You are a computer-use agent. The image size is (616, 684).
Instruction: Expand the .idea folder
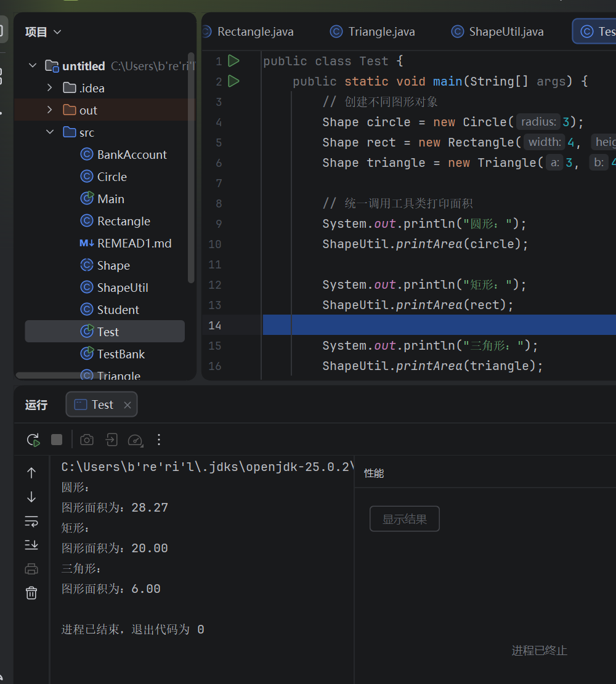coord(50,88)
